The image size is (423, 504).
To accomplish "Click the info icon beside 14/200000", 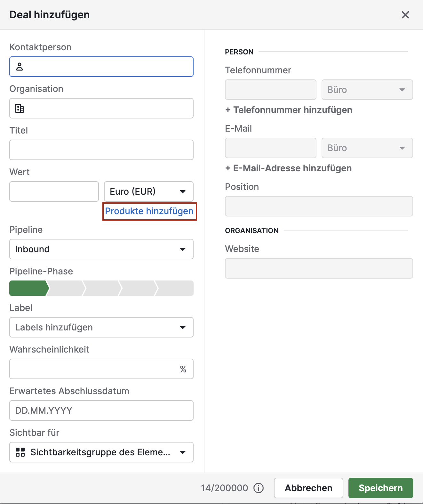I will pos(258,488).
